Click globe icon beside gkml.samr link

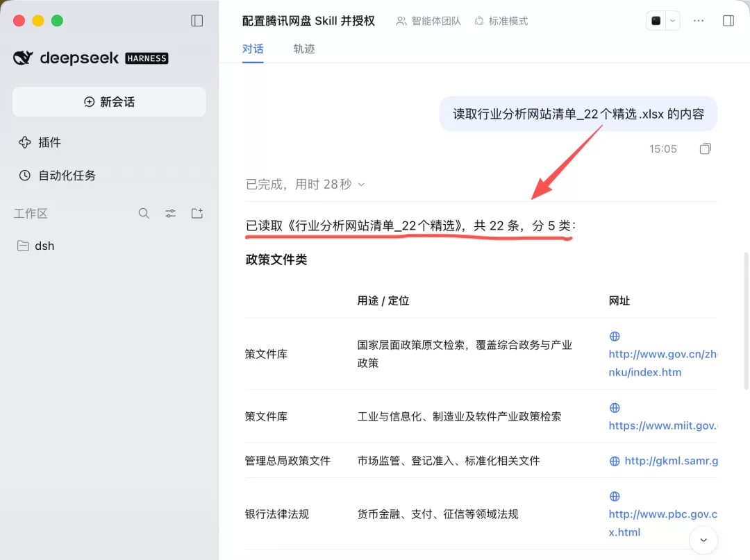point(615,461)
